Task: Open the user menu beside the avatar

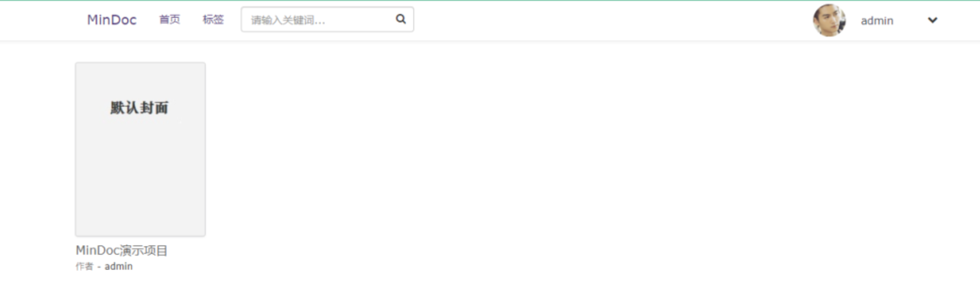Action: [932, 20]
